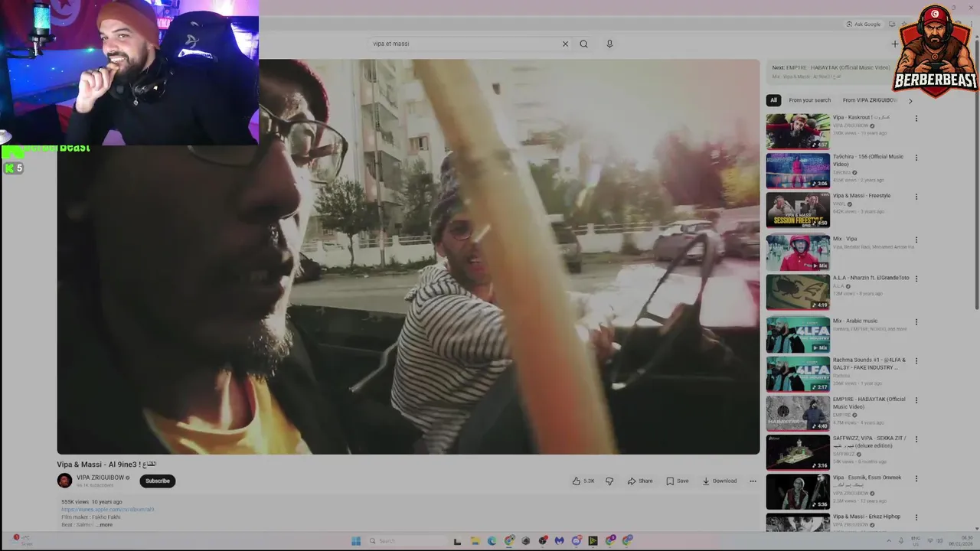The width and height of the screenshot is (980, 551).
Task: Share the Vipa & Massi video
Action: click(x=640, y=481)
